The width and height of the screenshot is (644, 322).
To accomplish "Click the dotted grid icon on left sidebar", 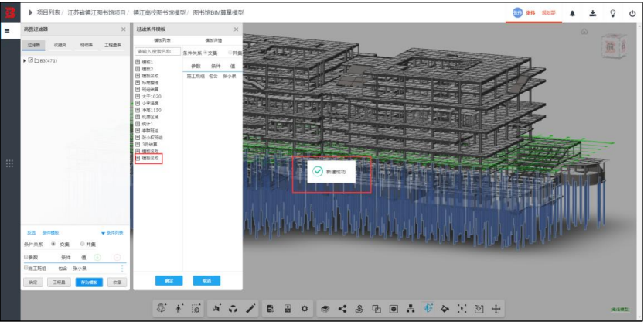I will pyautogui.click(x=10, y=163).
